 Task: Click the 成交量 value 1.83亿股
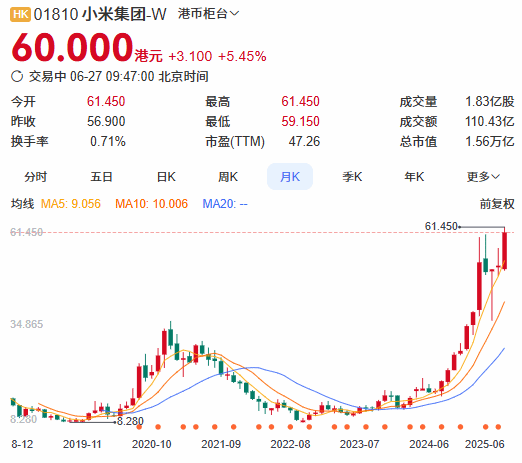490,101
